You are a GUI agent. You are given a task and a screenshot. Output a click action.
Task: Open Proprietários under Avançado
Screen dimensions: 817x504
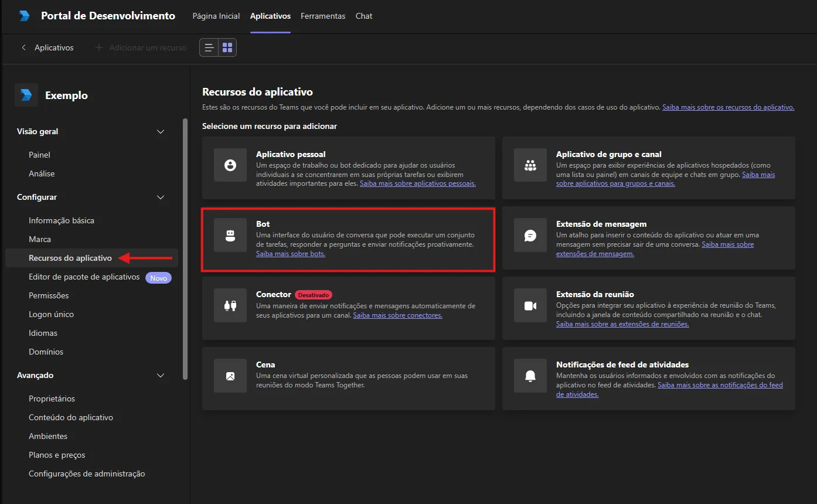52,399
